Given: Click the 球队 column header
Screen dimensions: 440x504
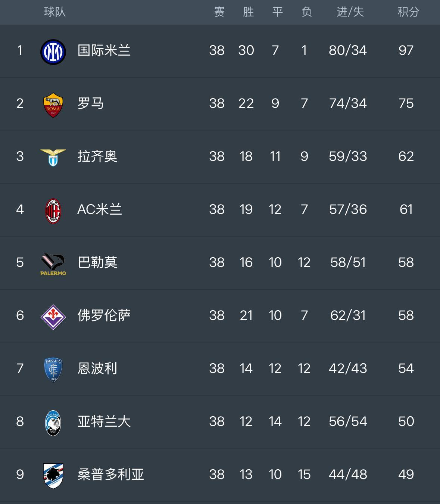Looking at the screenshot, I should click(55, 12).
